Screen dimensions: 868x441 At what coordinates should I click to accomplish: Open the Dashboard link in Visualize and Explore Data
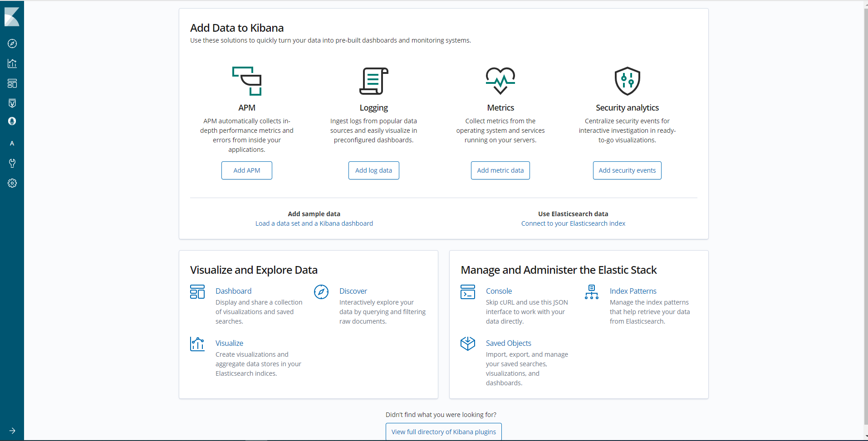click(x=233, y=291)
